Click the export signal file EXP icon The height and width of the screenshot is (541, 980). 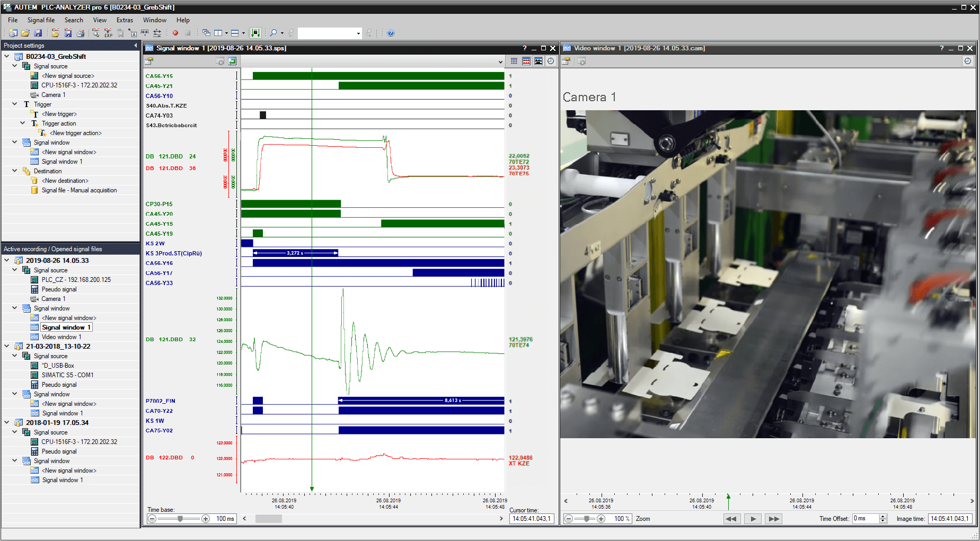pos(108,33)
